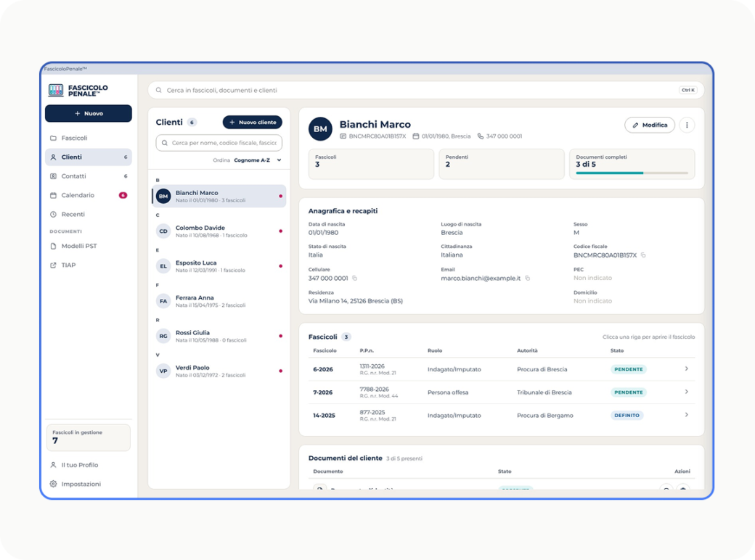Click the DEFINITO status badge
This screenshot has height=560, width=755.
point(627,415)
